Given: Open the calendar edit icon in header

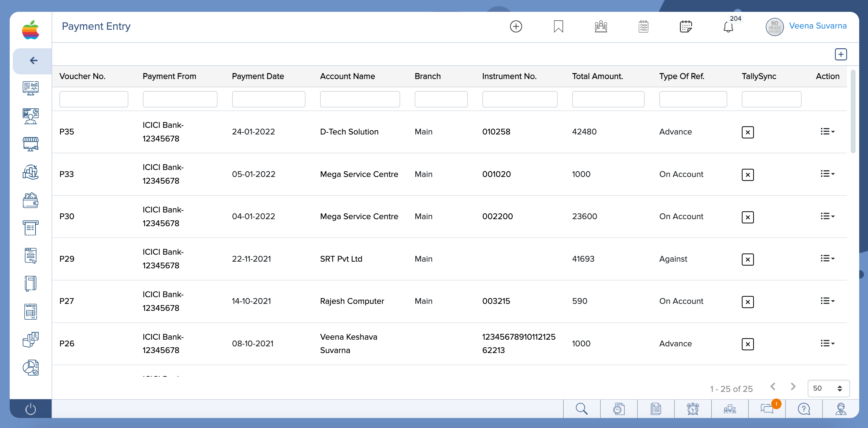Looking at the screenshot, I should (x=686, y=26).
